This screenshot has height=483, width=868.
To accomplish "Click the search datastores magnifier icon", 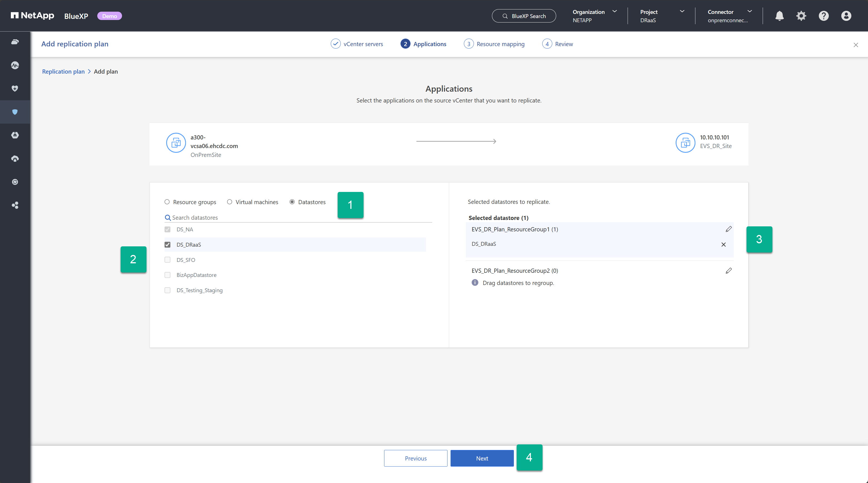I will (168, 217).
